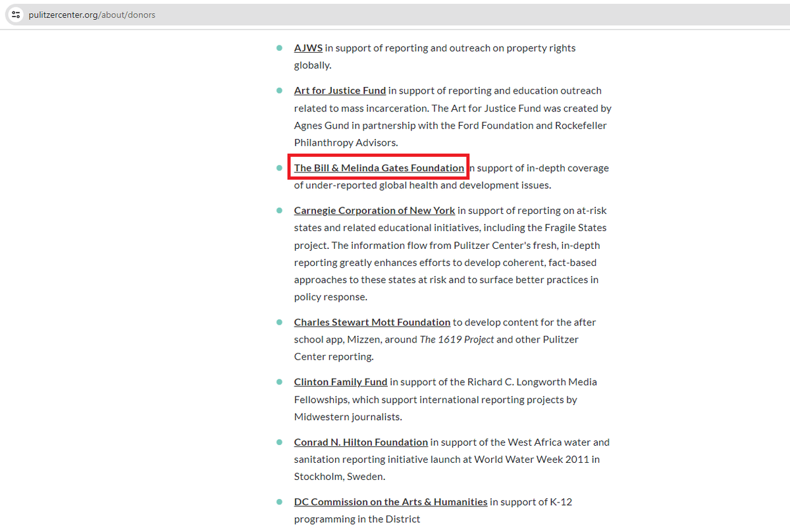The height and width of the screenshot is (532, 790).
Task: Click the text "Midwestern journalists."
Action: (x=348, y=417)
